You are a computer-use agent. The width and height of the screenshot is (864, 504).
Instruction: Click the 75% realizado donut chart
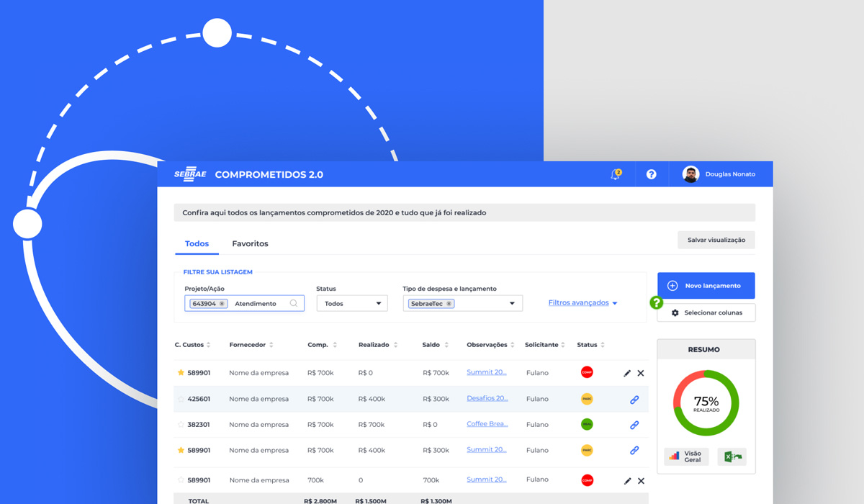point(706,402)
